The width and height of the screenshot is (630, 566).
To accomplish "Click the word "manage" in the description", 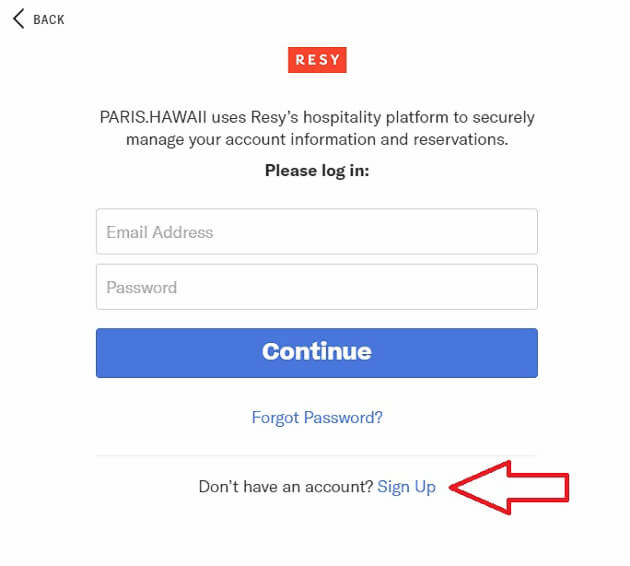I will tap(156, 140).
